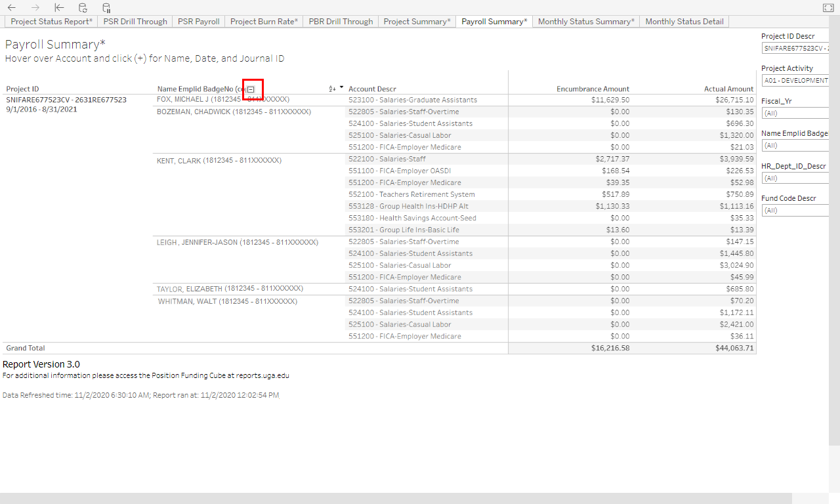Click the $11,629.50 encumbrance amount
This screenshot has width=840, height=504.
[610, 100]
